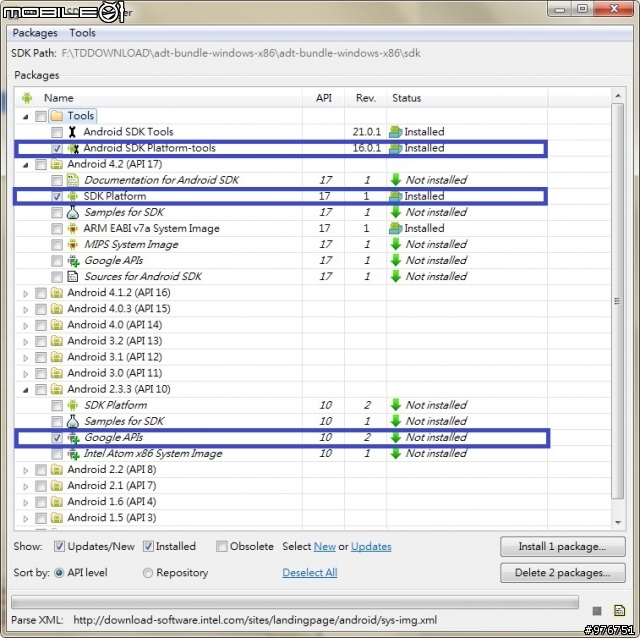Click the API 10 Google APIs icon
This screenshot has height=638, width=640.
(73, 438)
